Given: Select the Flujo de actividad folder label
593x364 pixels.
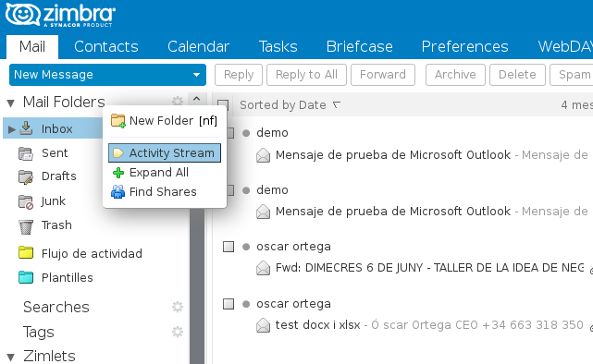Looking at the screenshot, I should pyautogui.click(x=92, y=253).
